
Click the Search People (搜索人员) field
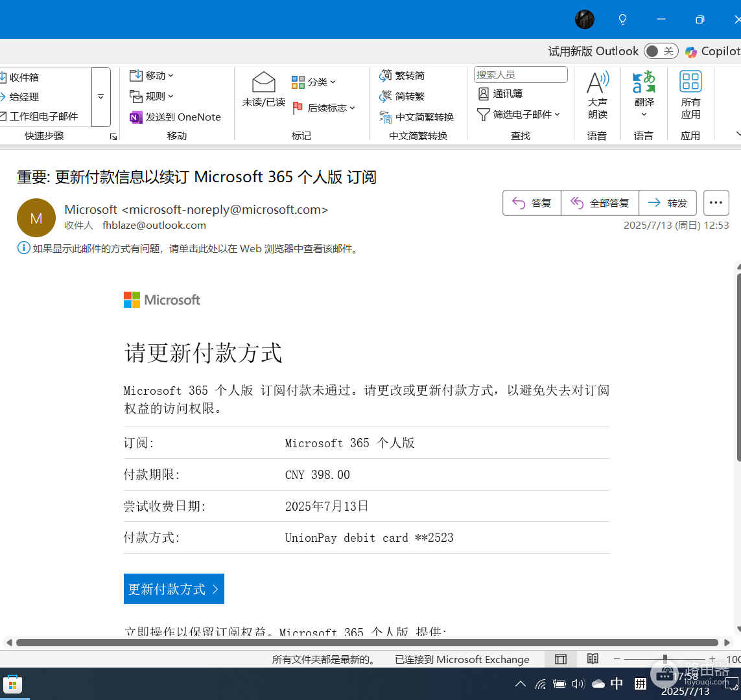click(x=521, y=75)
